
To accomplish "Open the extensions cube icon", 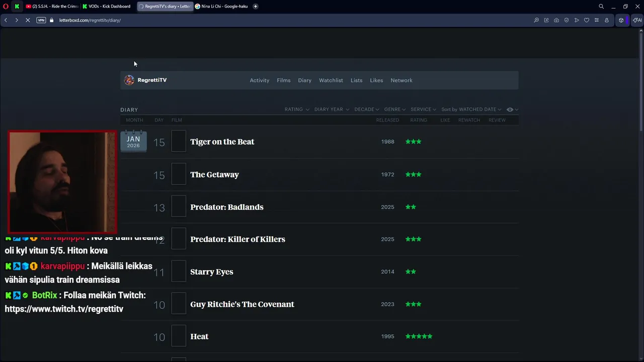I will point(621,20).
